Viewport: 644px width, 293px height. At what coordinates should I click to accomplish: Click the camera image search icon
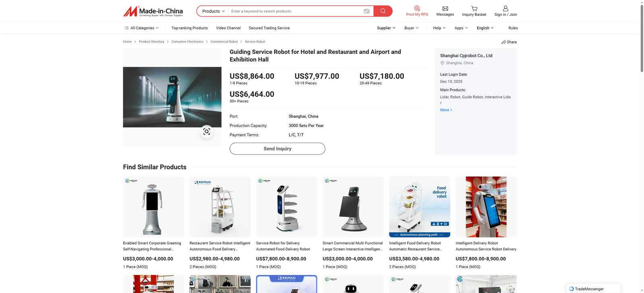tap(366, 11)
